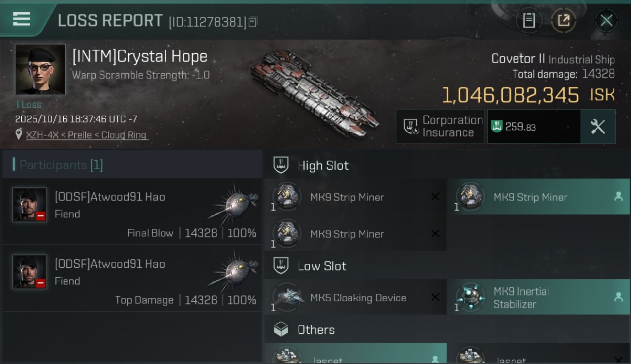Click the share export icon

(x=563, y=20)
